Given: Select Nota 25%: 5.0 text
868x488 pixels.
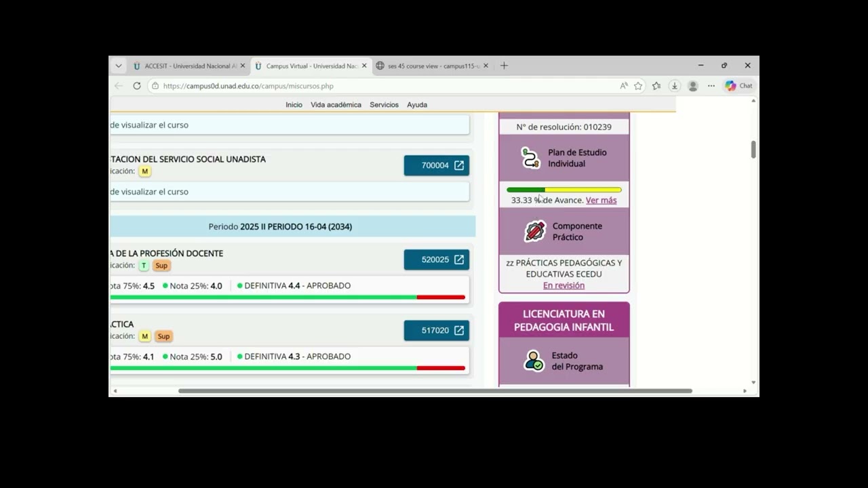Looking at the screenshot, I should click(196, 357).
